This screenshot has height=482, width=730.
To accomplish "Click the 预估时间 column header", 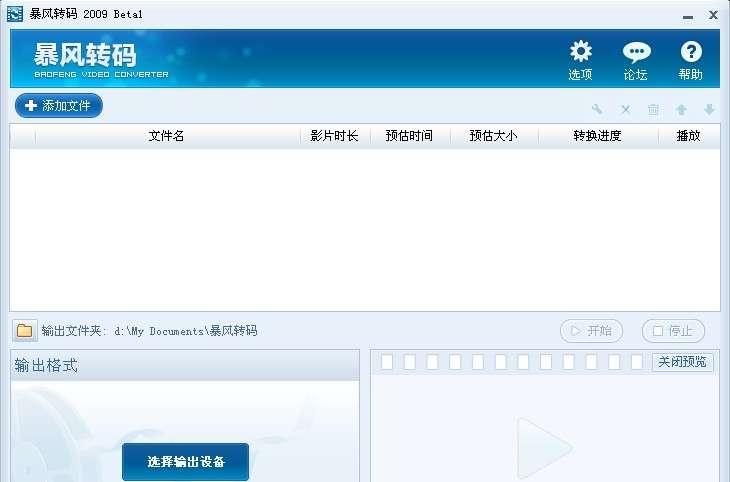I will pyautogui.click(x=410, y=136).
